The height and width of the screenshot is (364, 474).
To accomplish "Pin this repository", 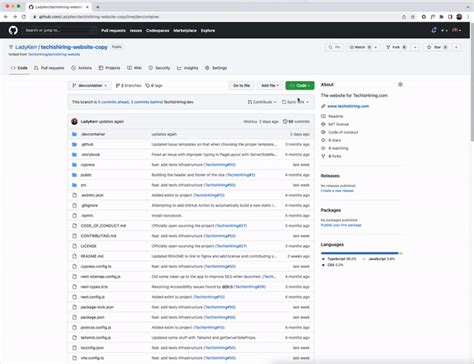I will [334, 47].
